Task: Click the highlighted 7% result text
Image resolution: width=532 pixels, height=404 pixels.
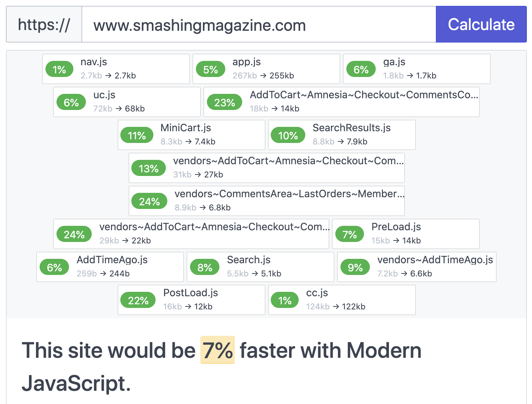Action: tap(218, 350)
